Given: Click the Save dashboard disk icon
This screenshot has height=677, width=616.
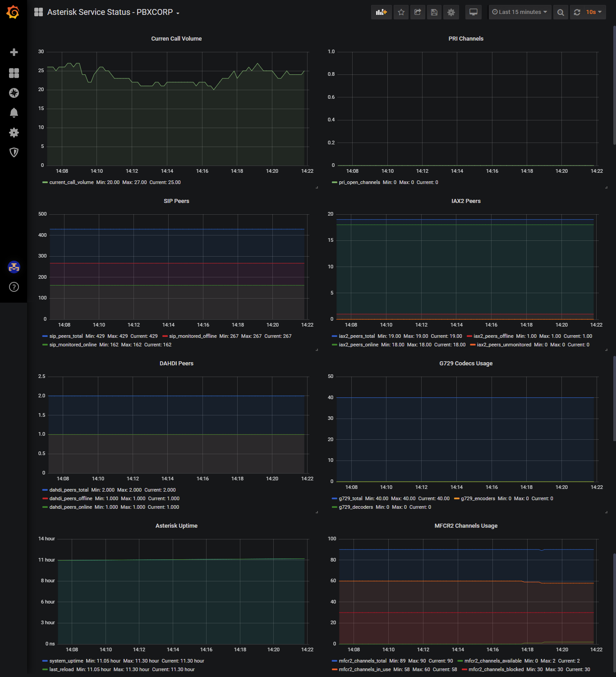Looking at the screenshot, I should click(434, 12).
